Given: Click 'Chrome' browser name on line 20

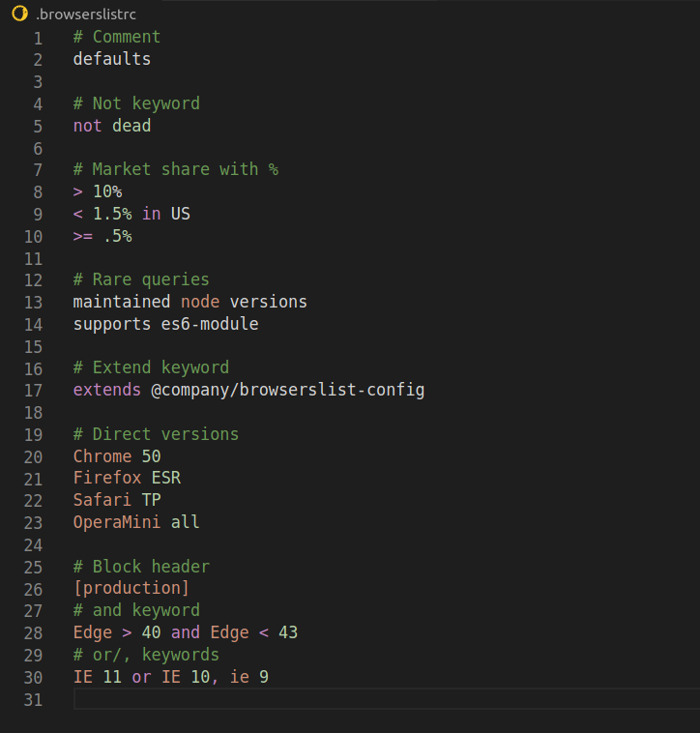Looking at the screenshot, I should 102,455.
